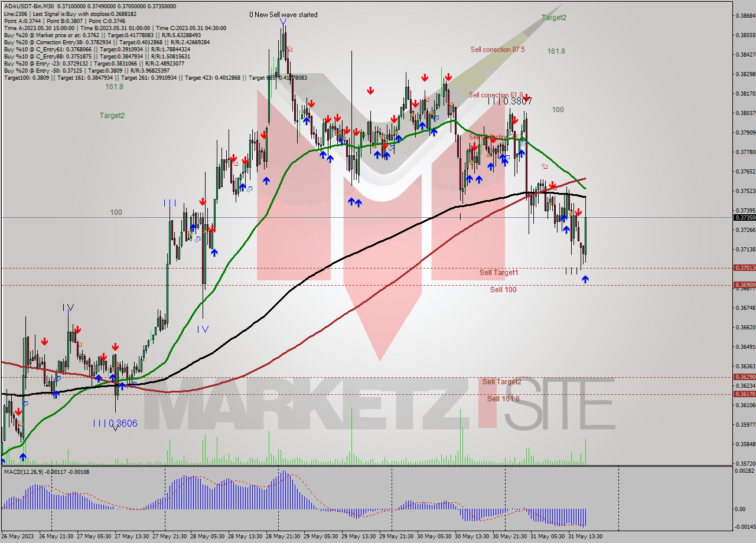This screenshot has width=756, height=543.
Task: Click the 0.38684 price axis label
Action: click(x=745, y=15)
